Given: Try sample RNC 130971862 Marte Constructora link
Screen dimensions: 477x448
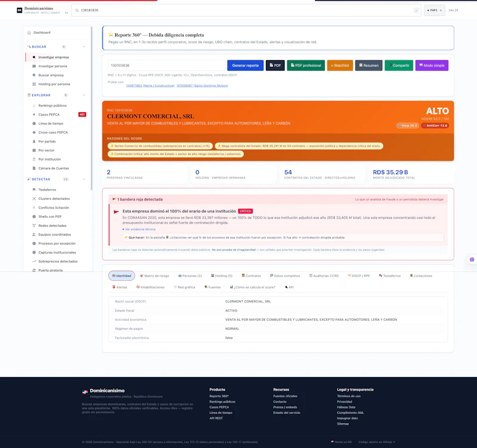Looking at the screenshot, I should 150,85.
